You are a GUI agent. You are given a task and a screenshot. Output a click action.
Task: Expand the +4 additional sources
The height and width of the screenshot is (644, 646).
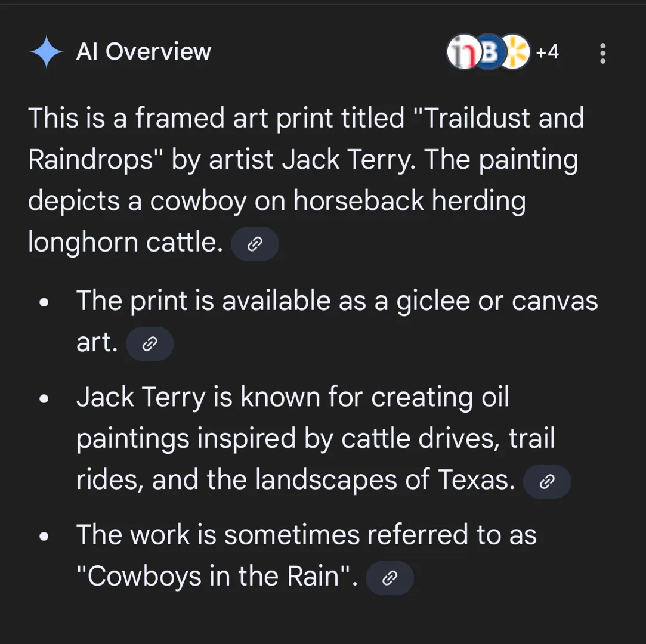pos(547,52)
